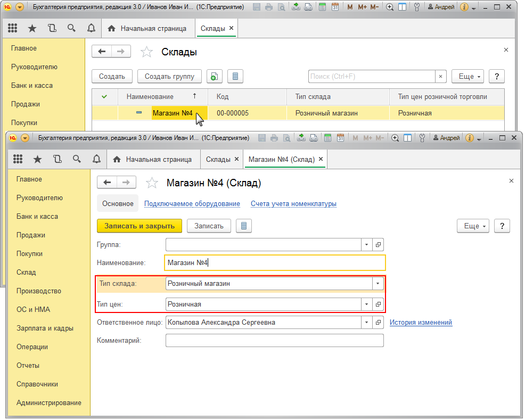The image size is (525, 420).
Task: Open the Группа field's selected item icon
Action: pyautogui.click(x=378, y=245)
